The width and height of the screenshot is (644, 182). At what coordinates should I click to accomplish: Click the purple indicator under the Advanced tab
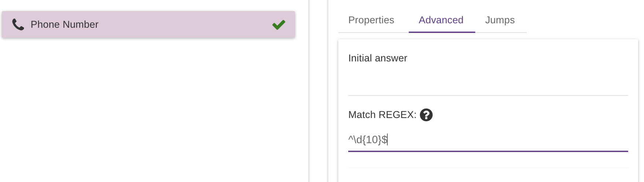pyautogui.click(x=442, y=32)
